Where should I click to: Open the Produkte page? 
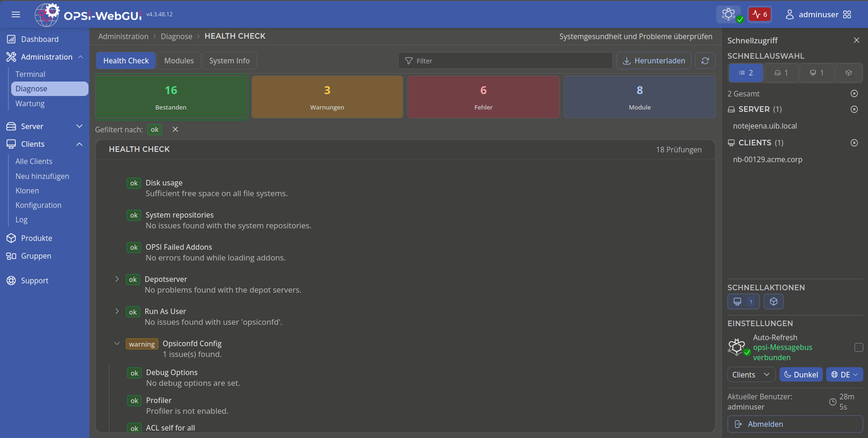(x=36, y=238)
